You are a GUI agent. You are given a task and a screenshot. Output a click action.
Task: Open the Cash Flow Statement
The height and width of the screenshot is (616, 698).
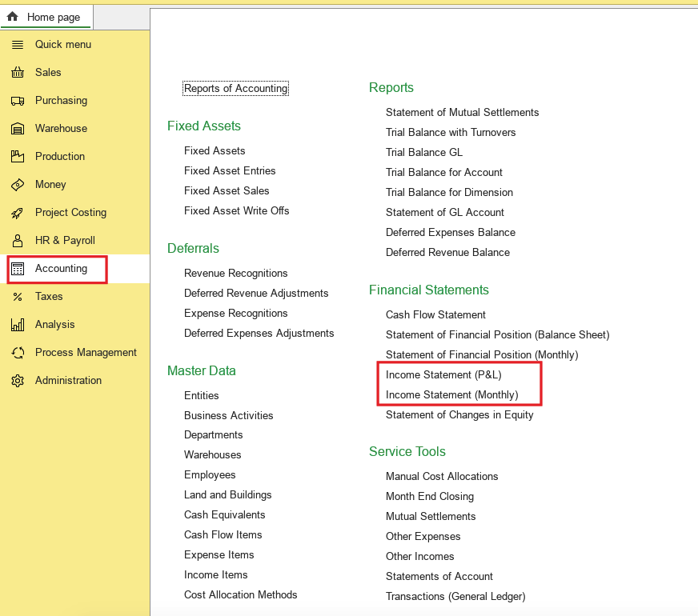(x=435, y=314)
